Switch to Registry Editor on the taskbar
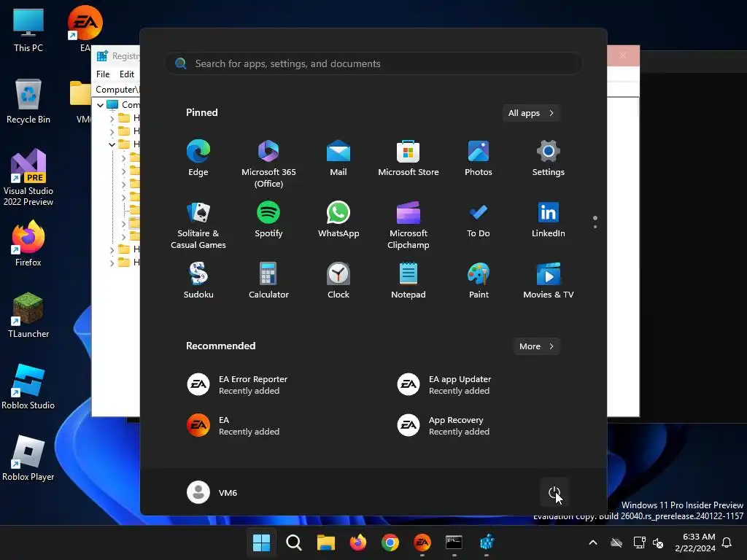Image resolution: width=747 pixels, height=560 pixels. click(487, 542)
